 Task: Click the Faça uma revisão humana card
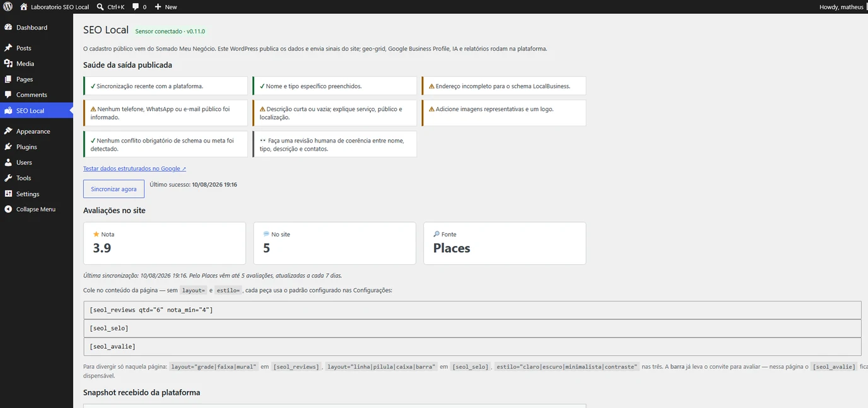coord(334,144)
